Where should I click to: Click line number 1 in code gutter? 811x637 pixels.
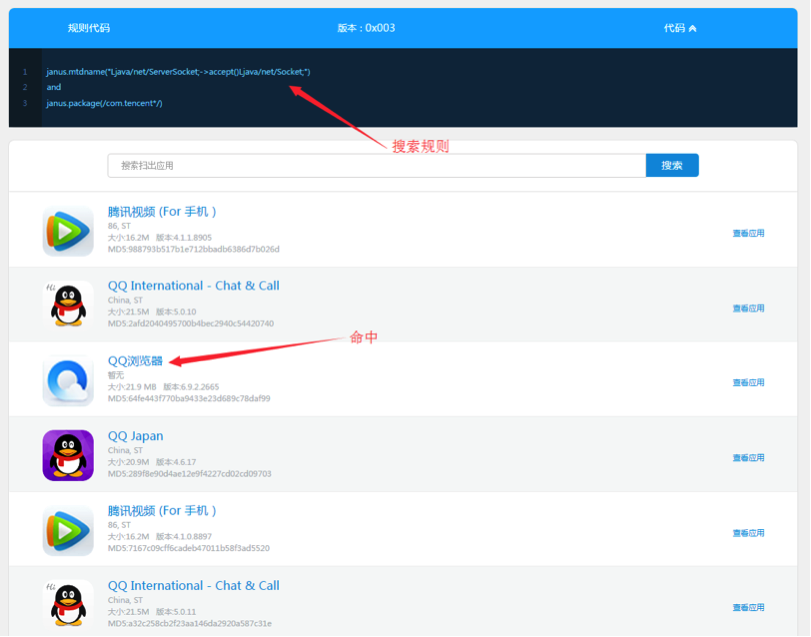(x=24, y=72)
